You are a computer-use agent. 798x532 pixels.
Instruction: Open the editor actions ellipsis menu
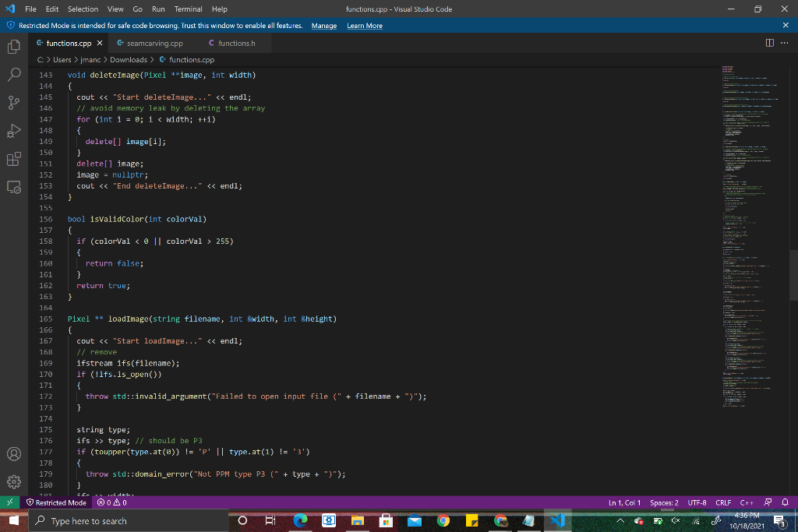[x=783, y=44]
